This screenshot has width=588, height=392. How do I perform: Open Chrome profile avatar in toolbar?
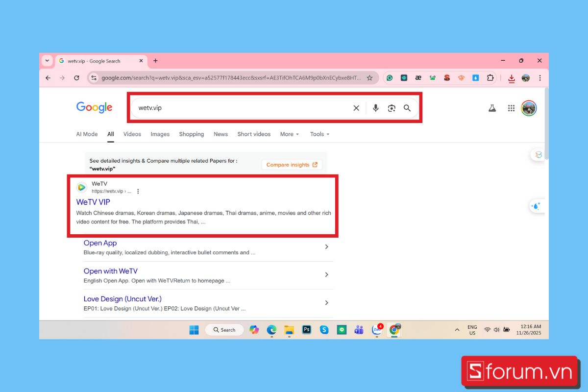pyautogui.click(x=526, y=78)
